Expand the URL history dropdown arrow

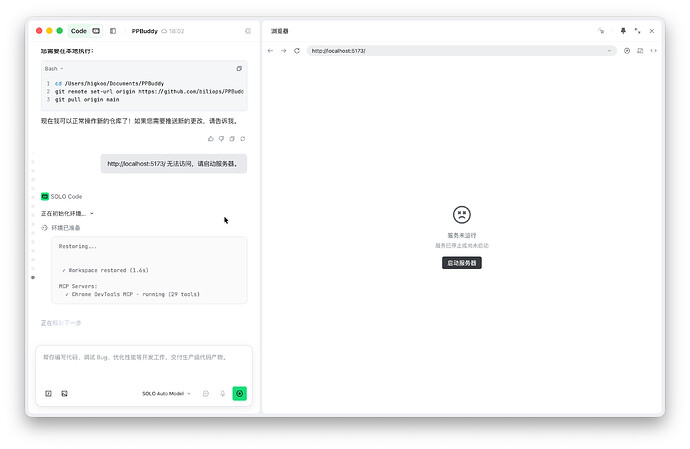609,51
